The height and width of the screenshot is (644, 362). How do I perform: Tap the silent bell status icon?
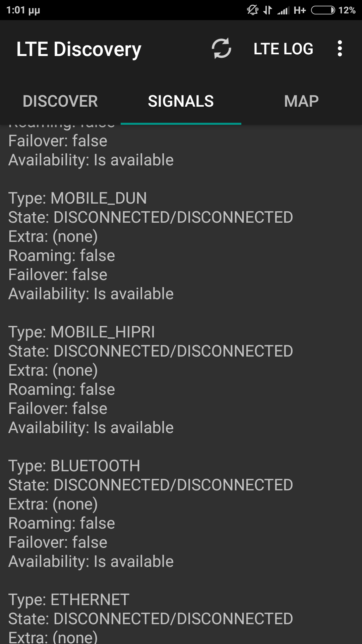tap(252, 10)
